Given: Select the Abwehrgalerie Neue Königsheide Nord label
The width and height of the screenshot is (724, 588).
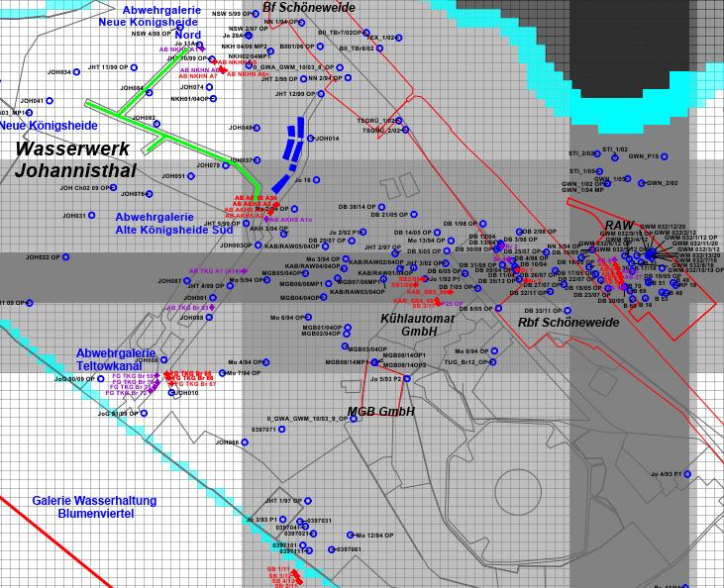Looking at the screenshot, I should [x=150, y=22].
